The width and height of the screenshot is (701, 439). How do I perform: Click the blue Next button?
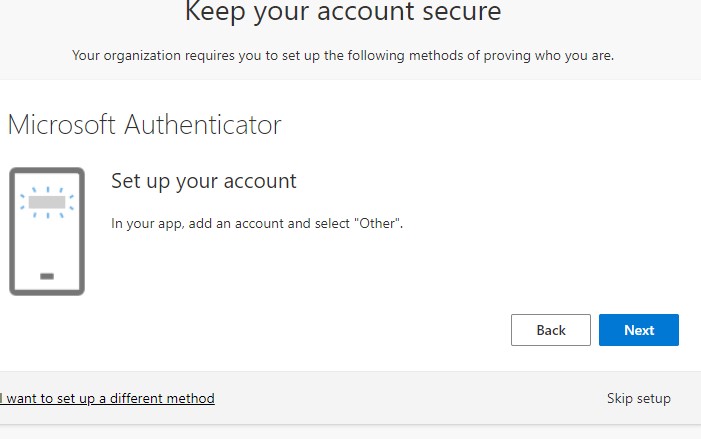(638, 330)
